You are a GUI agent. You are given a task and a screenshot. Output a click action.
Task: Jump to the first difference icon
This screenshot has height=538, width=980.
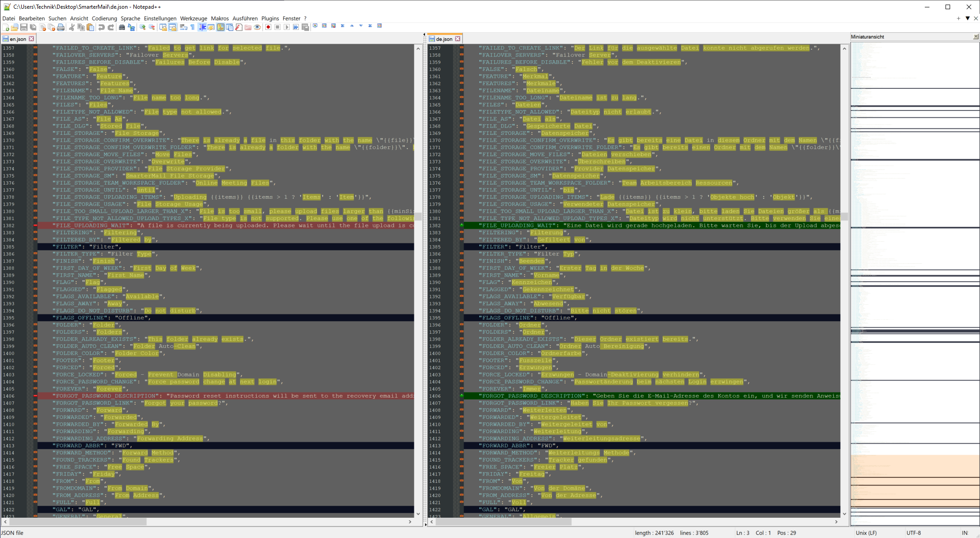[343, 26]
